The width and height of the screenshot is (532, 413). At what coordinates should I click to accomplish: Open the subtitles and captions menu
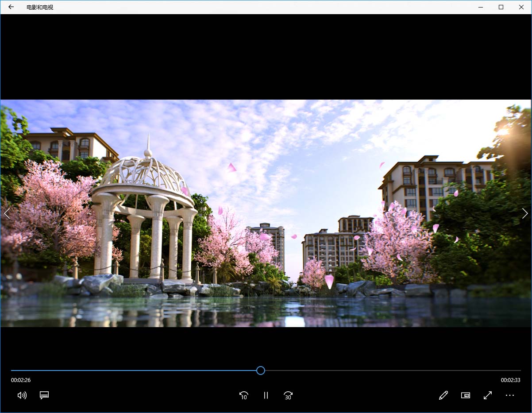point(44,395)
